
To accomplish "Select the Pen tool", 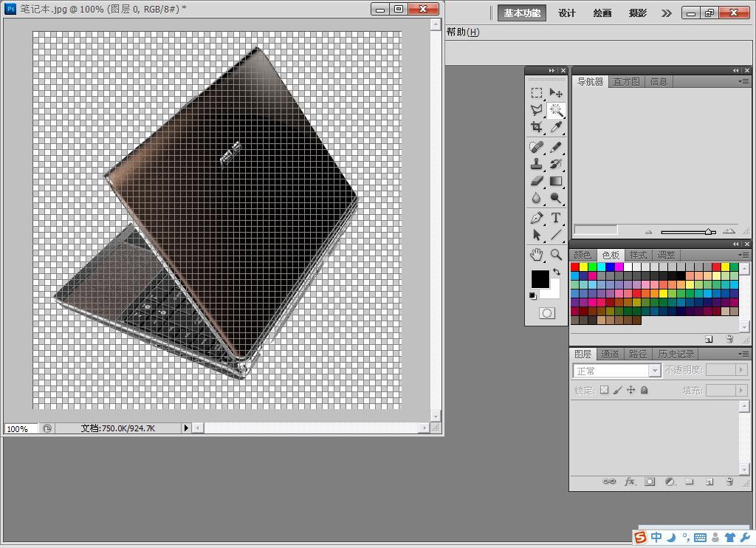I will 537,218.
